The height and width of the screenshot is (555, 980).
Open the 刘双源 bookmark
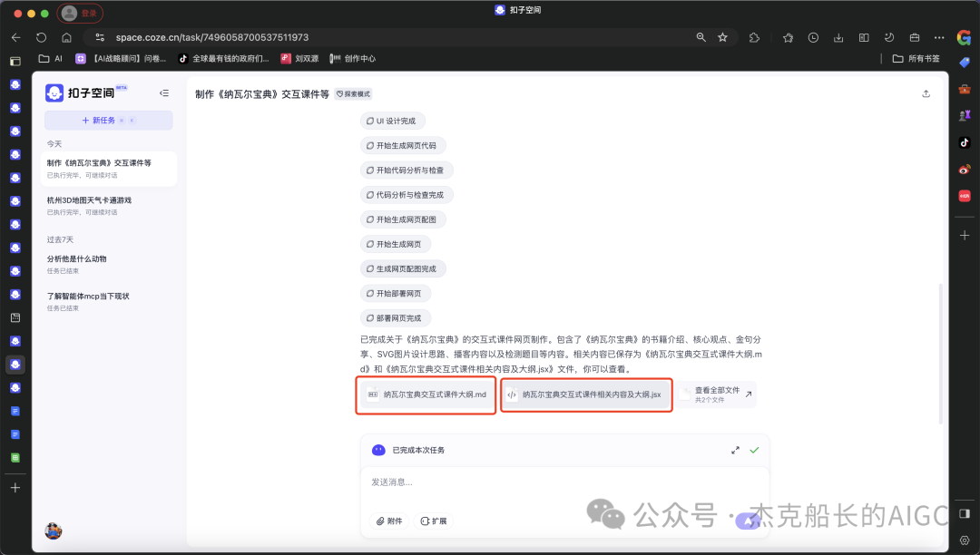point(299,59)
